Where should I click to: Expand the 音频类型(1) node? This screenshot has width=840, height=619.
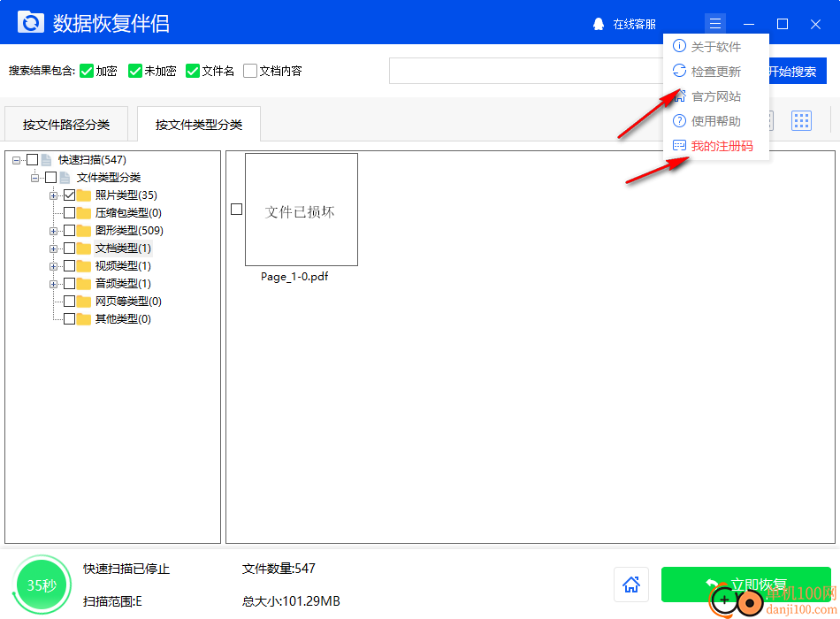coord(53,284)
